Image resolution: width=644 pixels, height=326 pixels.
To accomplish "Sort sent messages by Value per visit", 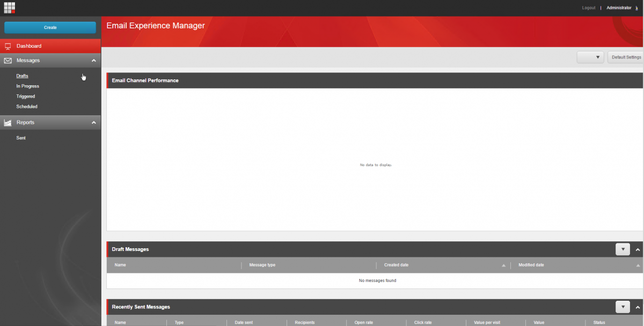I will tap(487, 323).
